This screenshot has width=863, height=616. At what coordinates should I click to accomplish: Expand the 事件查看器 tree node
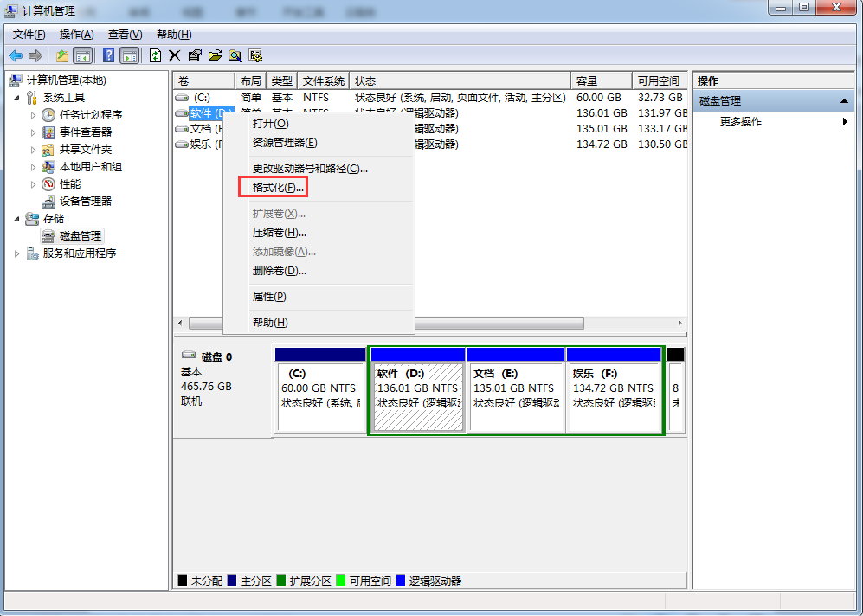tap(33, 132)
